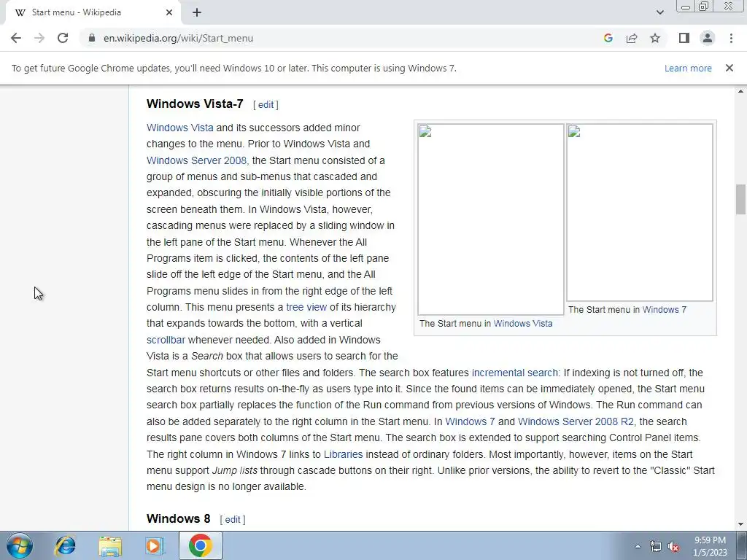This screenshot has width=747, height=560.
Task: Open the Windows Start button
Action: (x=20, y=545)
